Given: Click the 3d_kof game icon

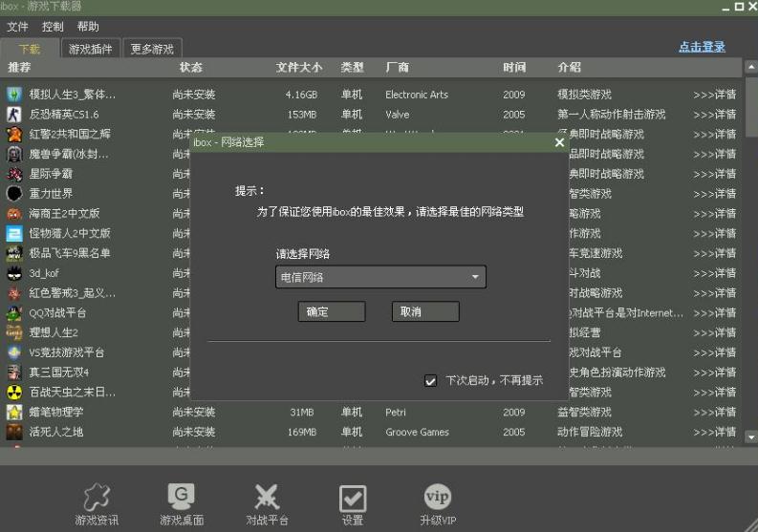Looking at the screenshot, I should (x=14, y=273).
